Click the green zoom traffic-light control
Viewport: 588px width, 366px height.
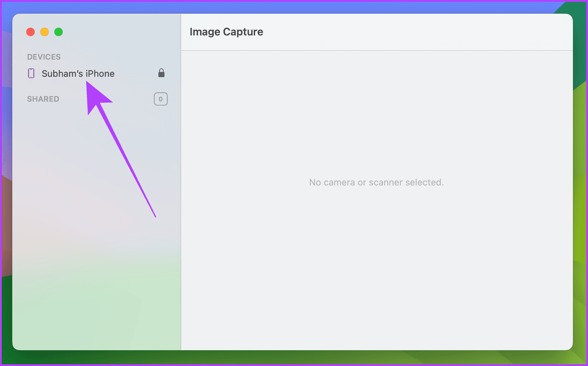59,32
